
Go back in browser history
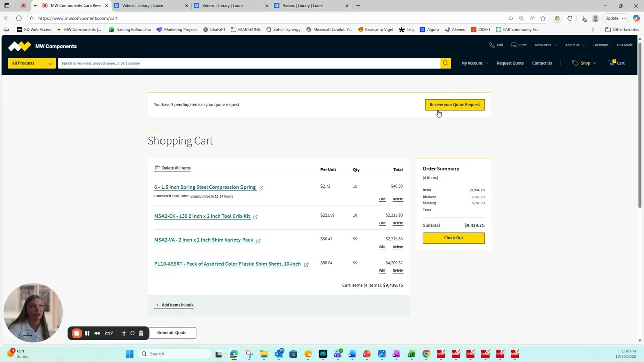point(7,18)
